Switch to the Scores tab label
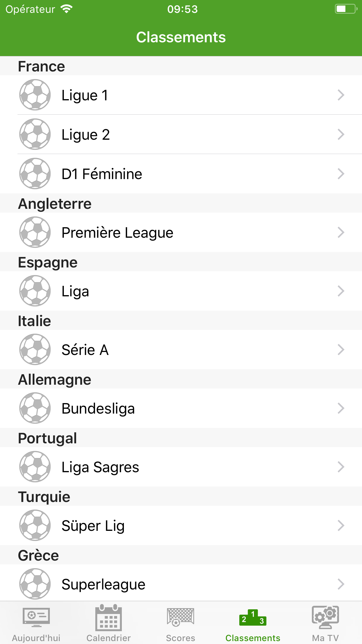The width and height of the screenshot is (362, 644). click(x=180, y=638)
